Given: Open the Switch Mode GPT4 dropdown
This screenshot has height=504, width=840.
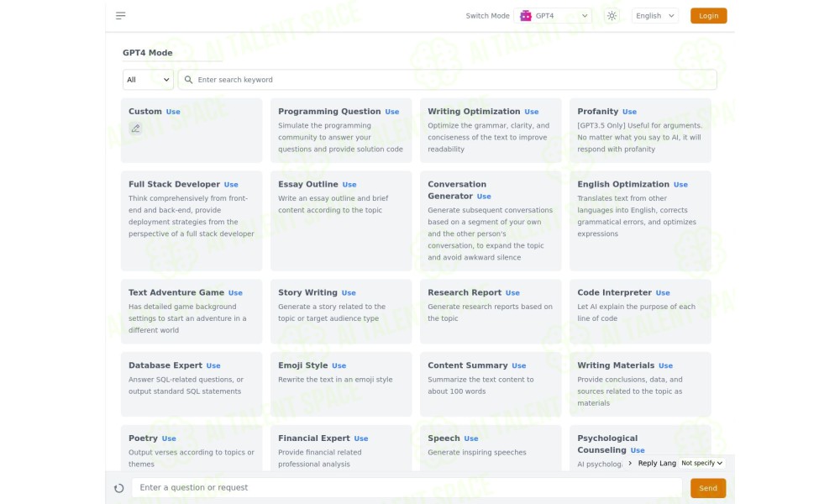Looking at the screenshot, I should point(553,15).
